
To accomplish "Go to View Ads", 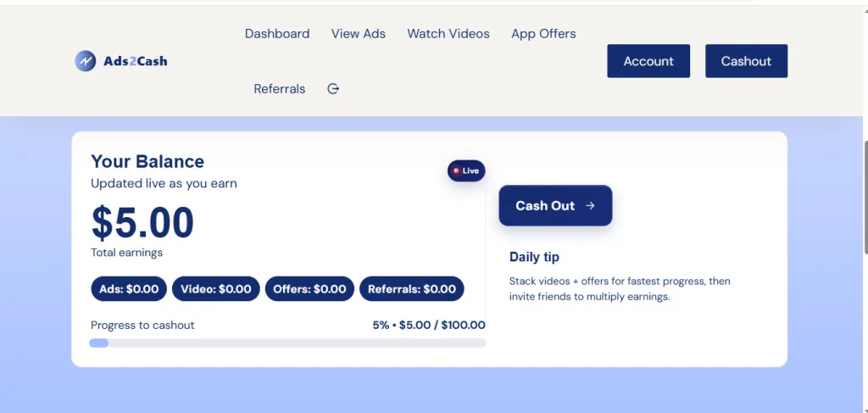I will [x=359, y=34].
